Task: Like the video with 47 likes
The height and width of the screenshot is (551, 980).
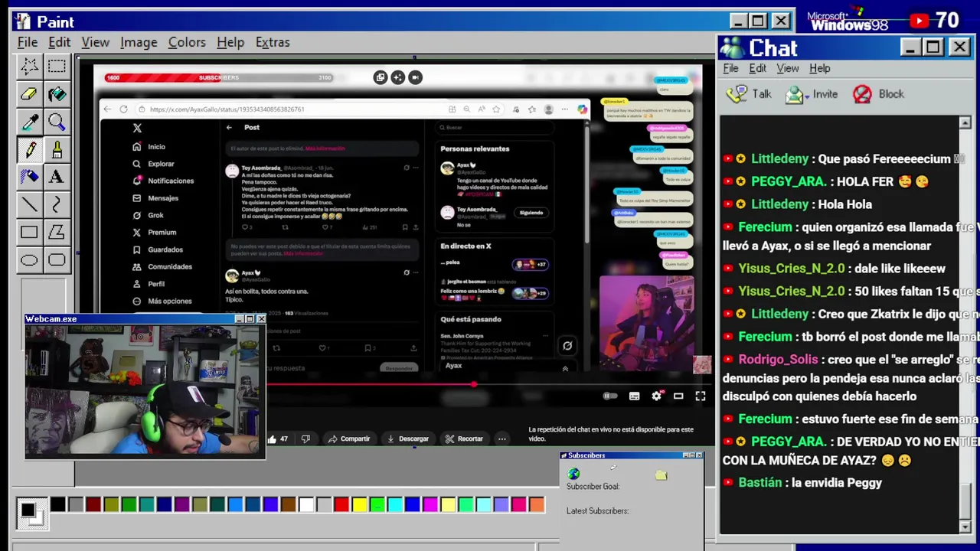Action: tap(278, 439)
